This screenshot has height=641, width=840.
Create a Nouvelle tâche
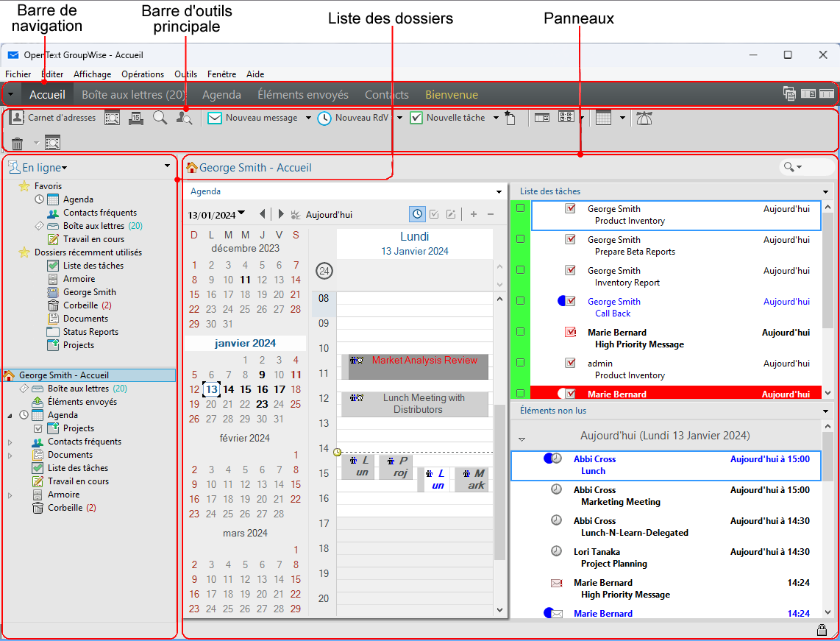(x=447, y=118)
